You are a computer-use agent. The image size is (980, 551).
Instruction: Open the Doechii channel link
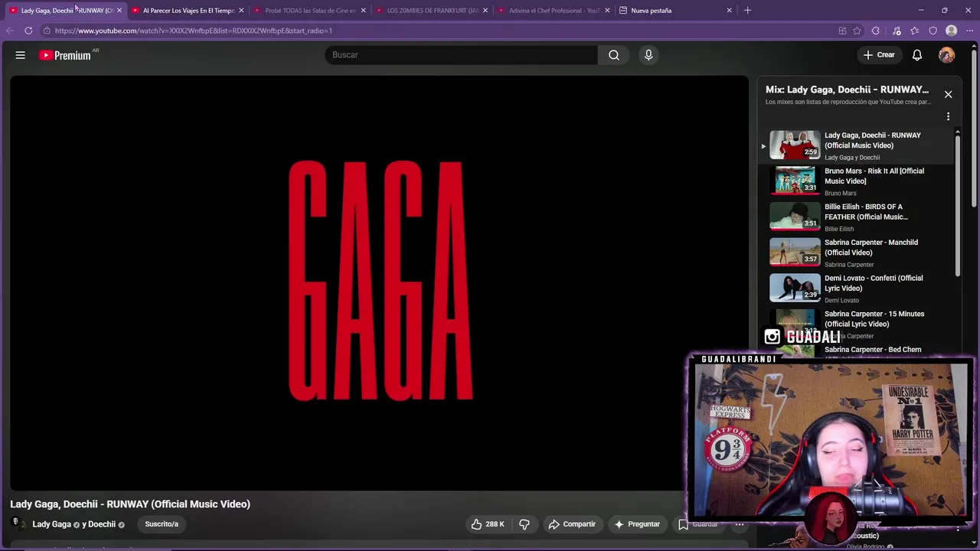(x=100, y=524)
